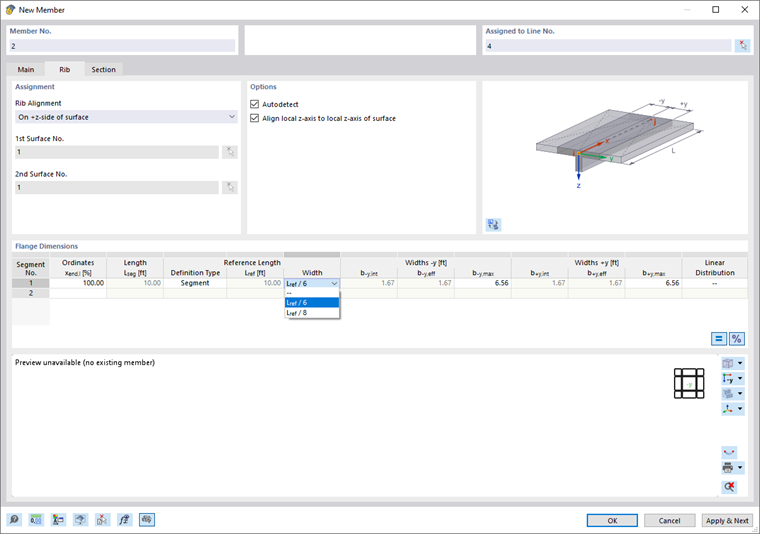Click the Member No. input field
This screenshot has height=534, width=760.
click(x=122, y=46)
